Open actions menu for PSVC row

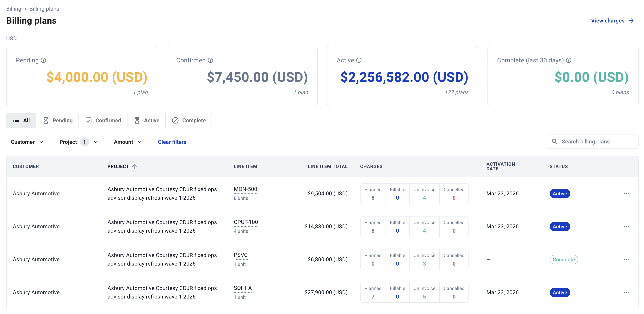(x=627, y=260)
